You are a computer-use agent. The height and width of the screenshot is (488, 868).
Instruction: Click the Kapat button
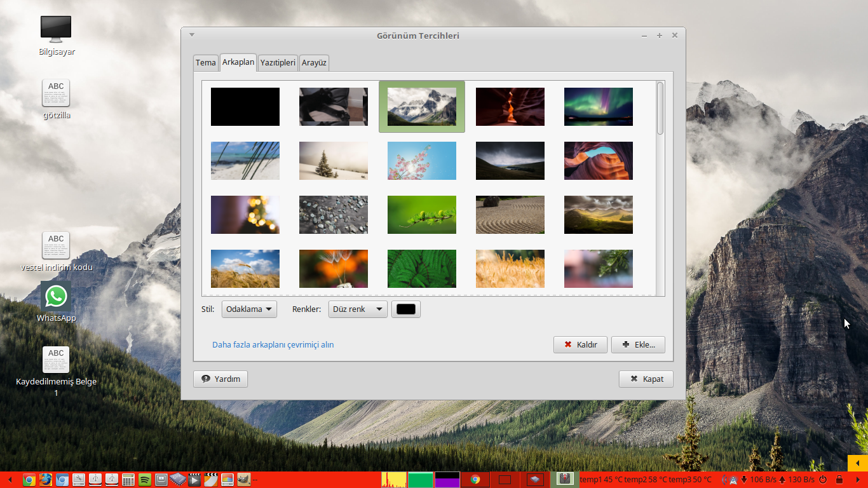tap(646, 379)
